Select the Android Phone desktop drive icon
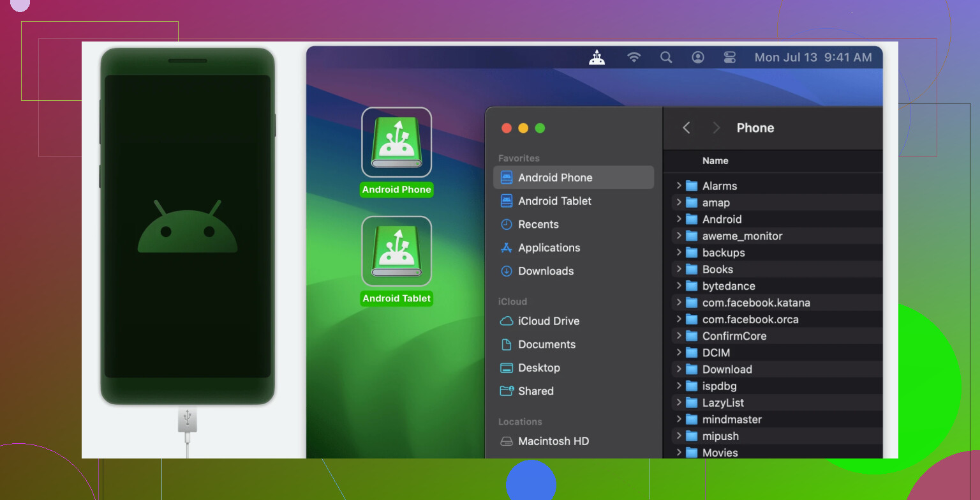 (x=397, y=142)
